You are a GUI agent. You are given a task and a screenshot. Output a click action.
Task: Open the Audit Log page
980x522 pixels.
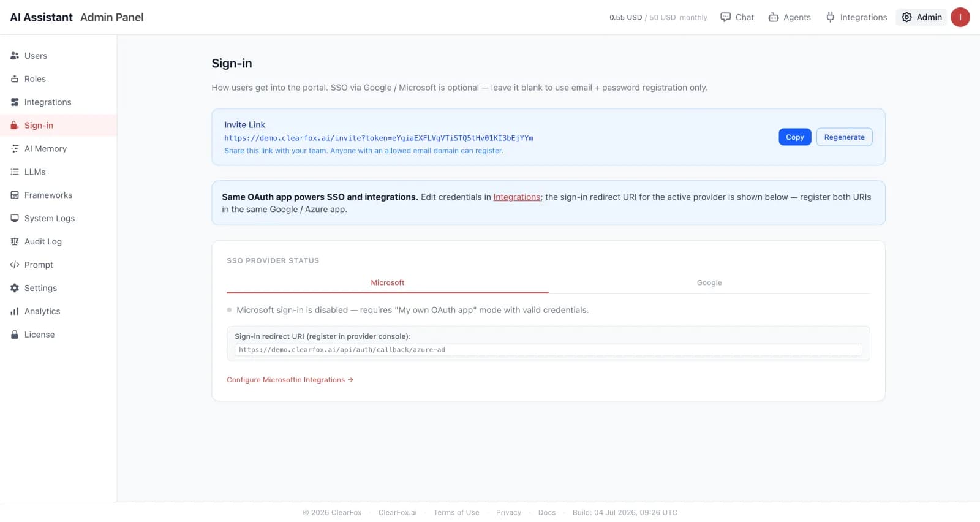pyautogui.click(x=58, y=242)
